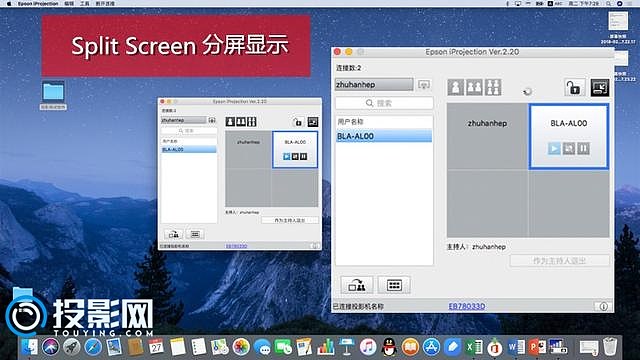This screenshot has width=640, height=360.
Task: Click the unlock padlock icon in large window
Action: (574, 87)
